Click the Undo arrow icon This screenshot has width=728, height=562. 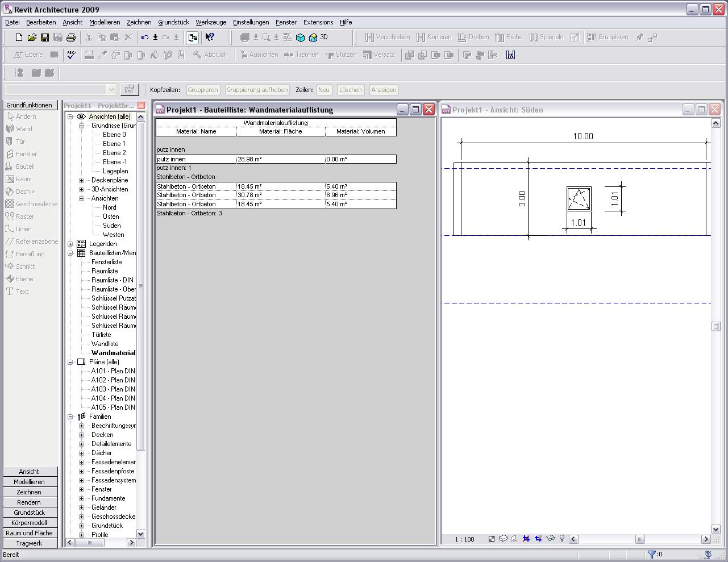coord(145,38)
